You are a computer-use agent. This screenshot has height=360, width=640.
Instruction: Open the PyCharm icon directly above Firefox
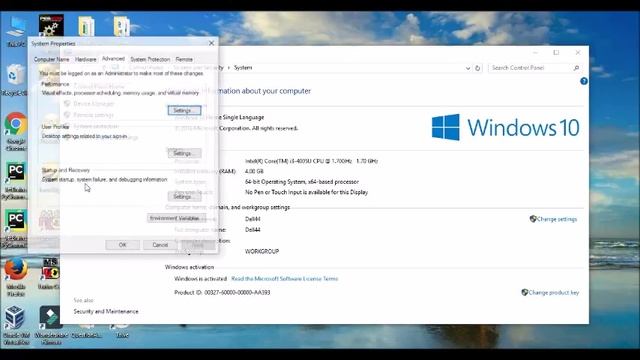click(x=16, y=228)
